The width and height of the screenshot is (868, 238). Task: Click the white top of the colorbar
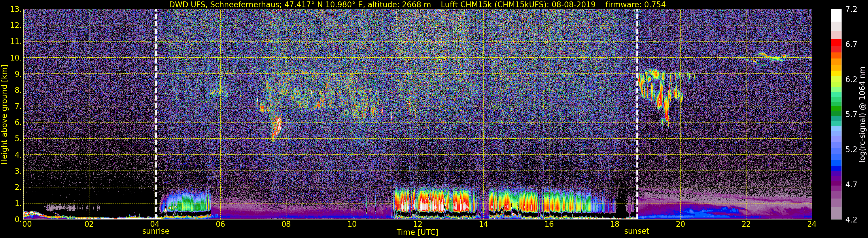coord(836,15)
